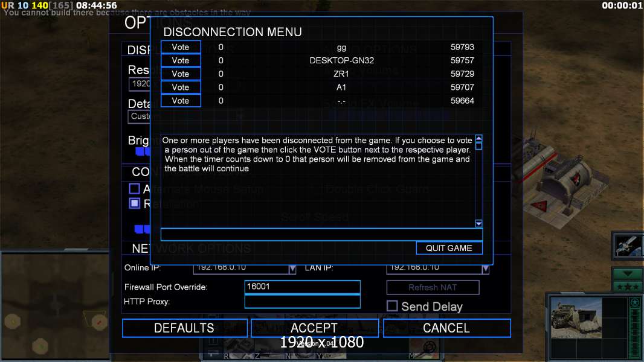Click the yellow base marker on minimap
The image size is (644, 362).
(x=13, y=322)
